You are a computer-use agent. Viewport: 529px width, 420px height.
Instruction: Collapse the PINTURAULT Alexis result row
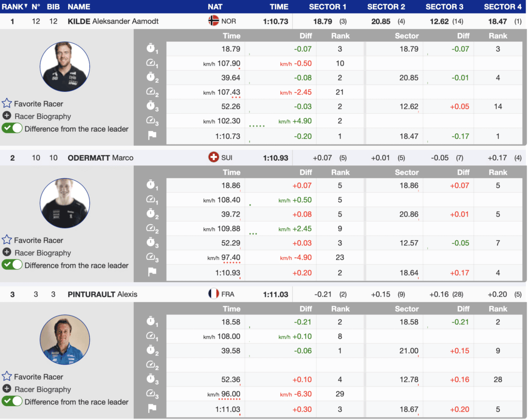tap(104, 294)
